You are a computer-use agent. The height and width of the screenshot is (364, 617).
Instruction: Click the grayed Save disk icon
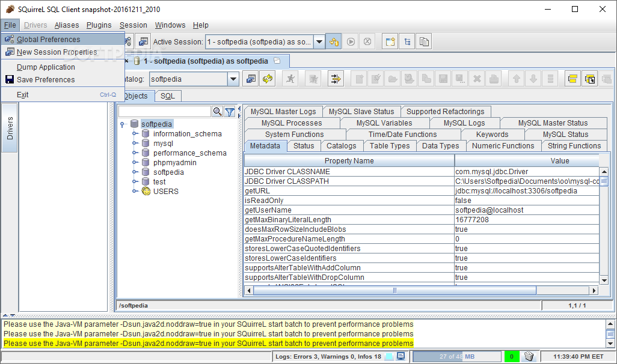point(443,79)
